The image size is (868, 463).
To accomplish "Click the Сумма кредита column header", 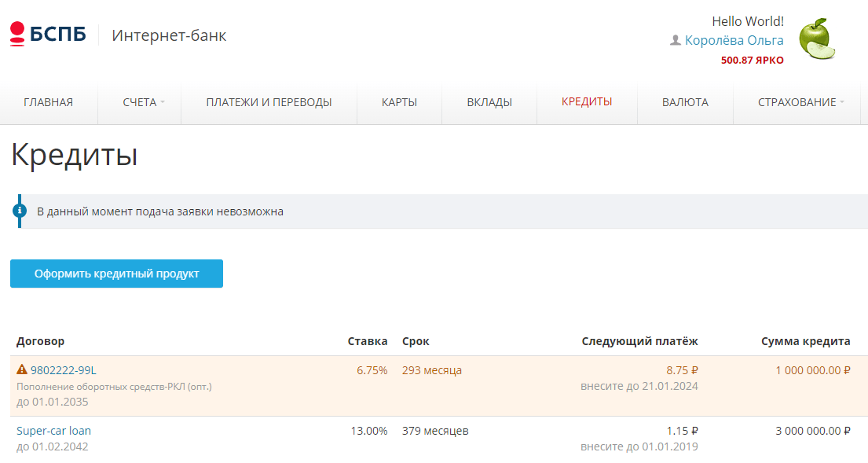I will pos(806,341).
